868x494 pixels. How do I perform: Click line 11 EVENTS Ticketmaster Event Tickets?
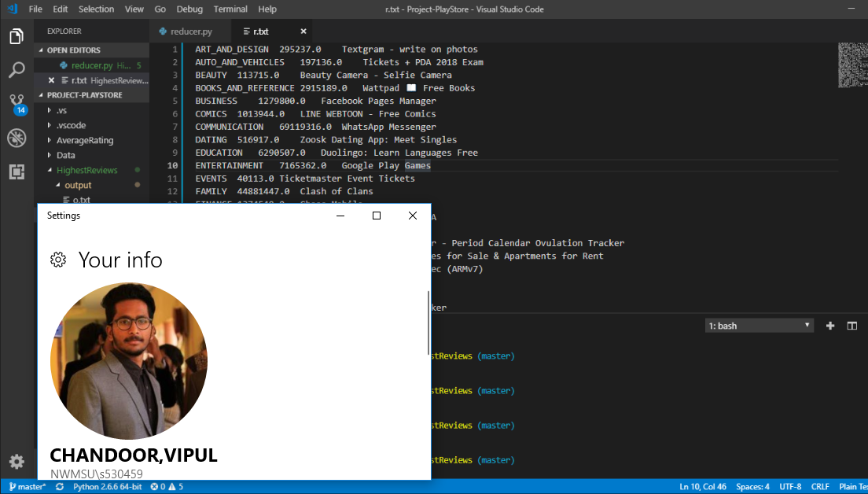pyautogui.click(x=305, y=179)
